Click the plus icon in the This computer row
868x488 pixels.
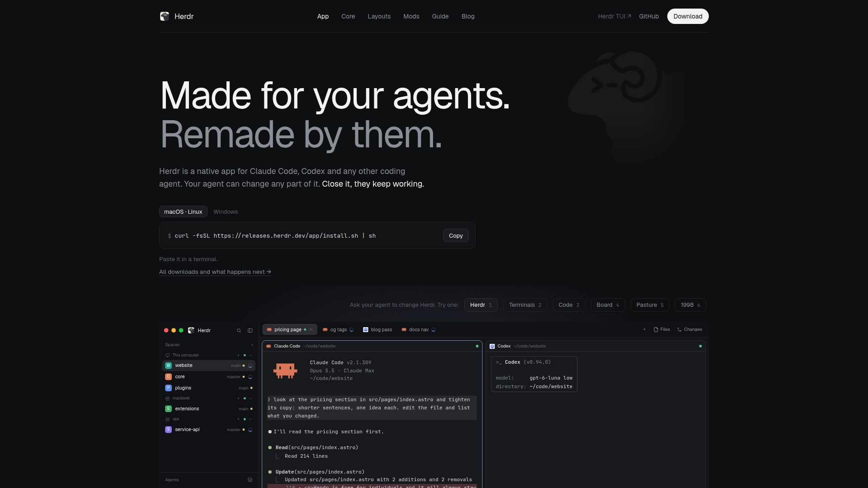point(238,355)
